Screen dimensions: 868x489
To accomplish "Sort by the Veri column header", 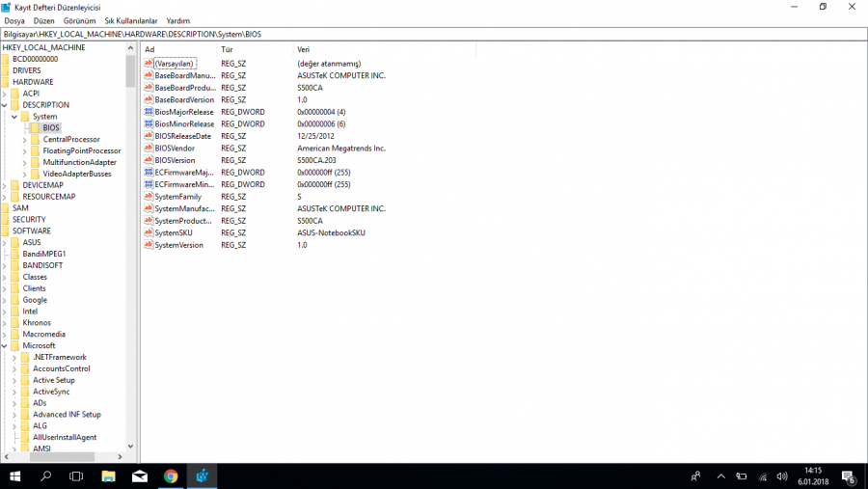I will pos(384,49).
